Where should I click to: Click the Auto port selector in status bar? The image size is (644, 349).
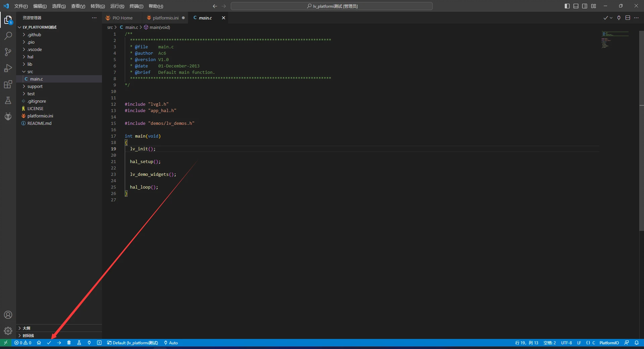(171, 343)
